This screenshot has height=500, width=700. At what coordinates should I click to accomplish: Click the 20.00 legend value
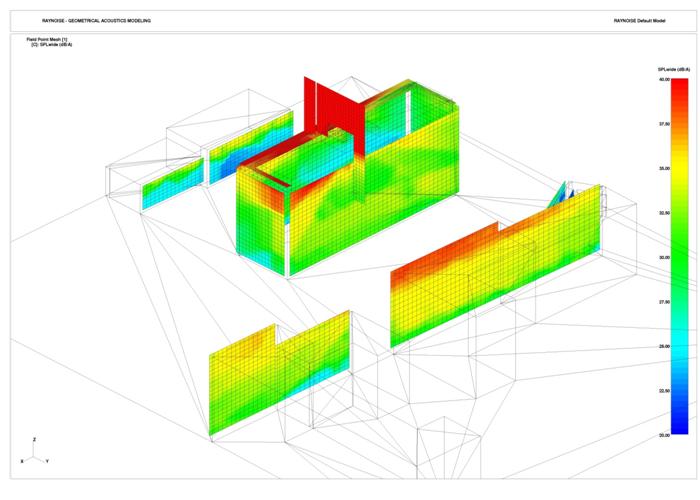664,434
